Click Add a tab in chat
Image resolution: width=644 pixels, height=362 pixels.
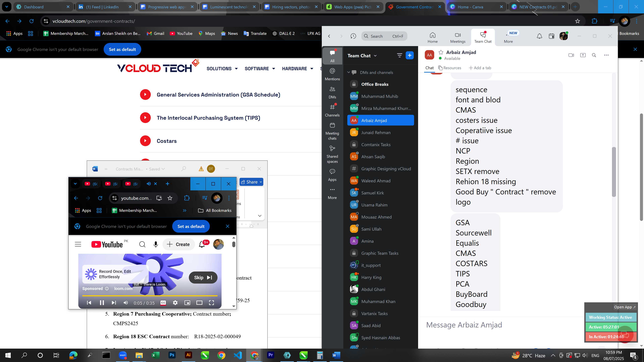[x=480, y=68]
